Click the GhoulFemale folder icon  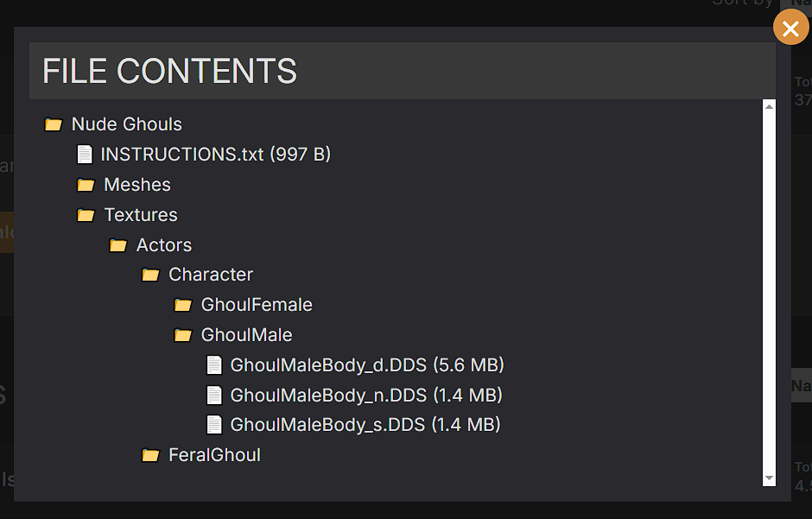(183, 305)
